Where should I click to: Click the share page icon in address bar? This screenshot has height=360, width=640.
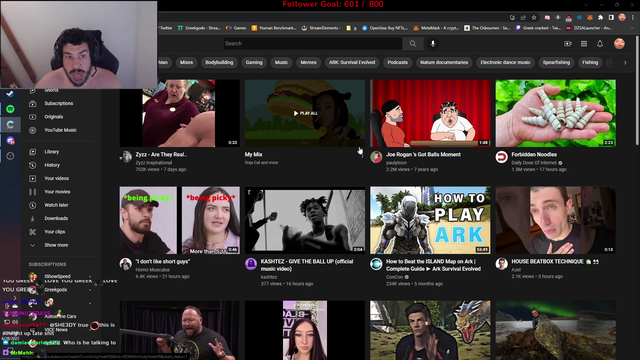click(x=523, y=18)
